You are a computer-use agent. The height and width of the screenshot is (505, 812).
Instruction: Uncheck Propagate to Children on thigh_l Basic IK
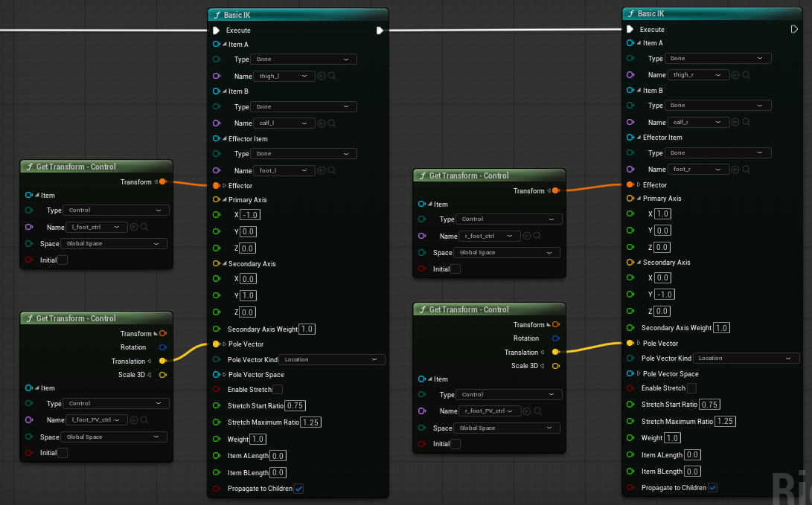coord(298,489)
